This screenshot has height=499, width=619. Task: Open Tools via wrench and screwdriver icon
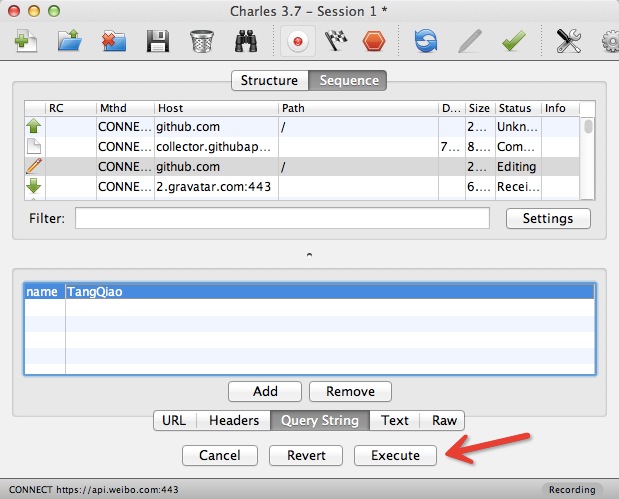coord(568,41)
